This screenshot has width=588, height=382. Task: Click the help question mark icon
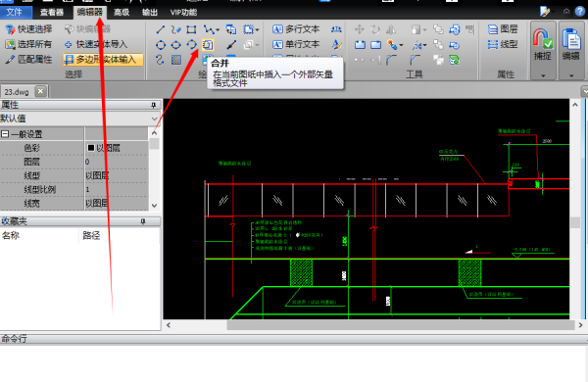[580, 11]
